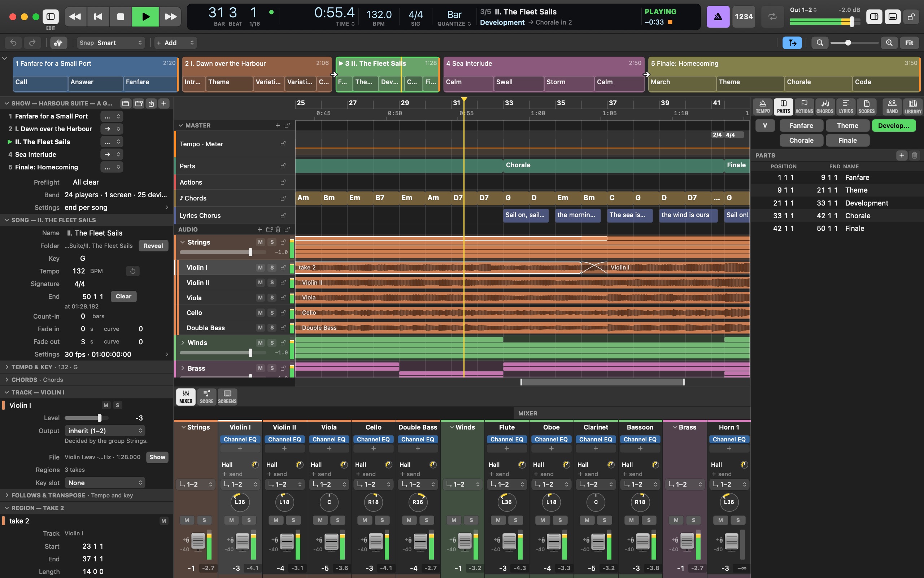924x578 pixels.
Task: Click the open show folder icon
Action: 126,103
